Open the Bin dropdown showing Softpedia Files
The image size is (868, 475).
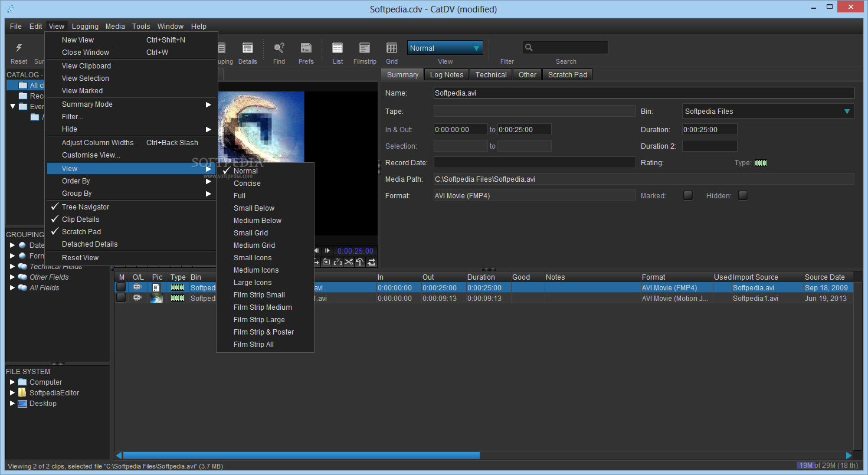768,111
